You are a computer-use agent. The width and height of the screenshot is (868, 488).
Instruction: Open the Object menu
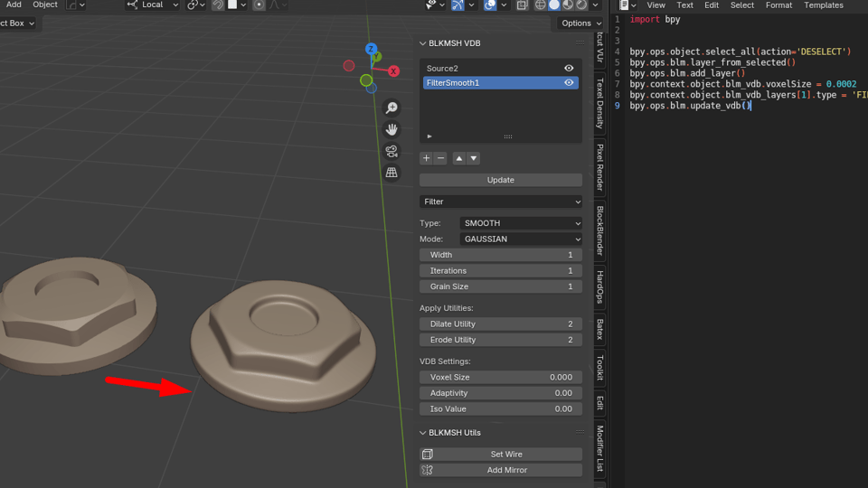(x=45, y=5)
